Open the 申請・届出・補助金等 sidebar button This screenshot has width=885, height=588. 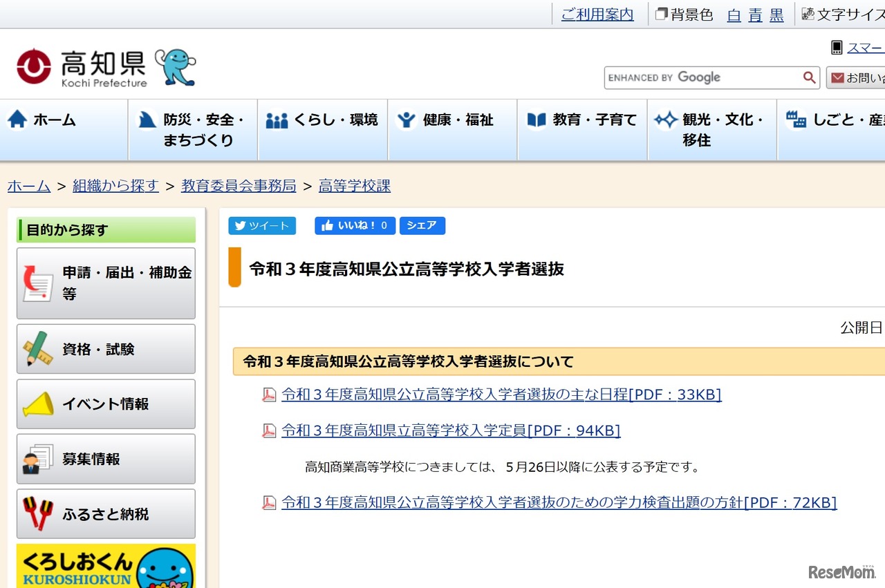pyautogui.click(x=106, y=283)
